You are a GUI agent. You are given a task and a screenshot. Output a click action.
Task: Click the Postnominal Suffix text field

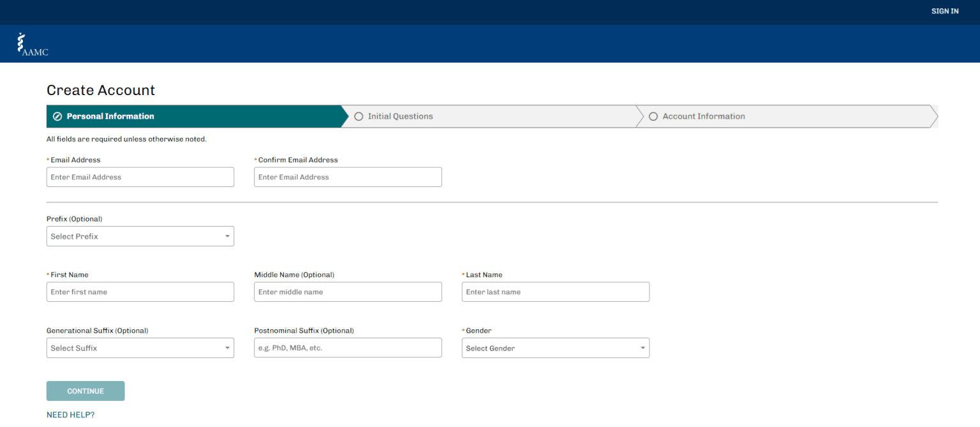348,347
